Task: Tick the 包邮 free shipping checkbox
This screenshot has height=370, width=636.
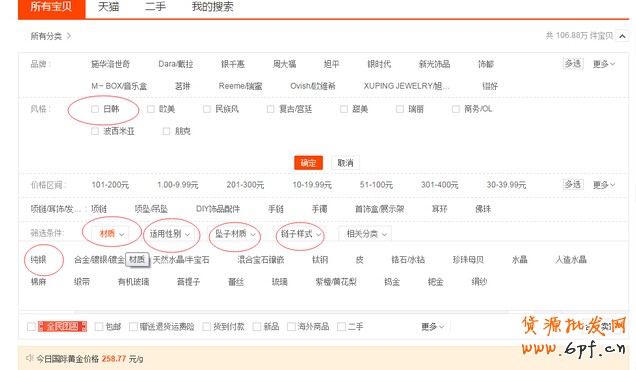Action: [x=99, y=326]
